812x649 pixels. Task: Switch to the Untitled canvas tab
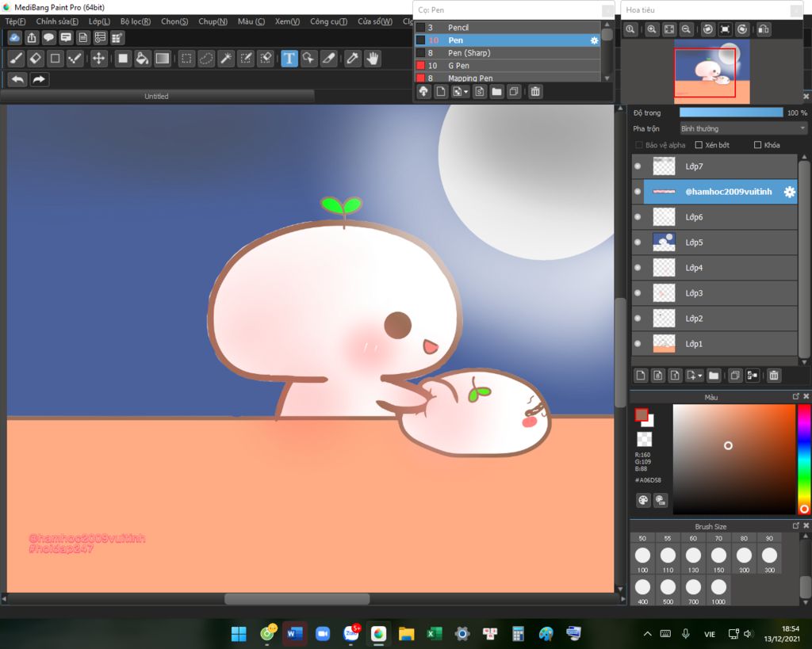156,96
